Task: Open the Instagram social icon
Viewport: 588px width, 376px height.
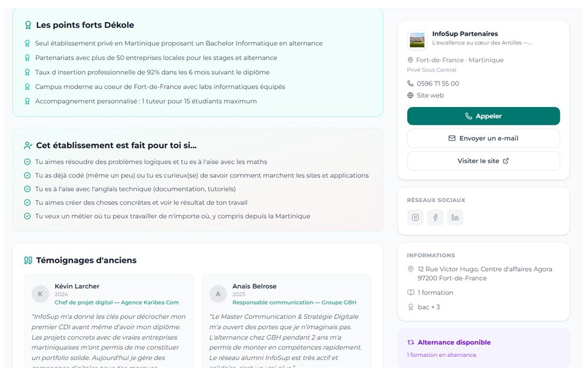Action: [x=415, y=217]
